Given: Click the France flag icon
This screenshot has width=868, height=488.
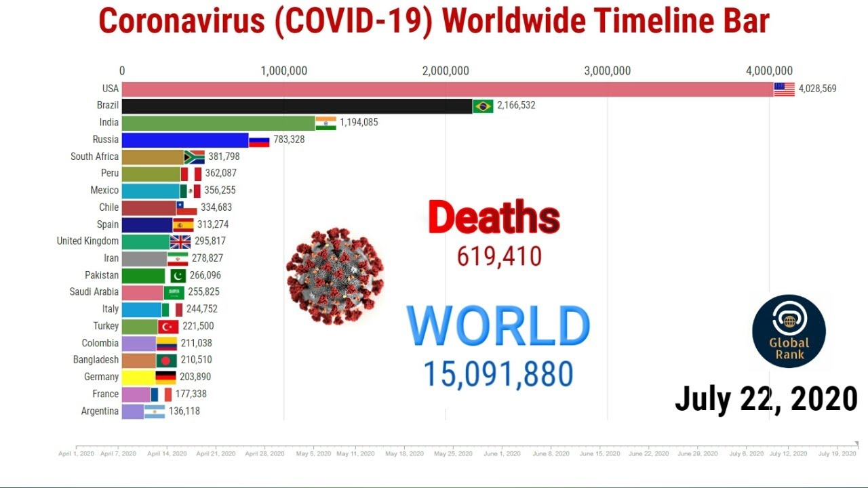Looking at the screenshot, I should (x=161, y=394).
